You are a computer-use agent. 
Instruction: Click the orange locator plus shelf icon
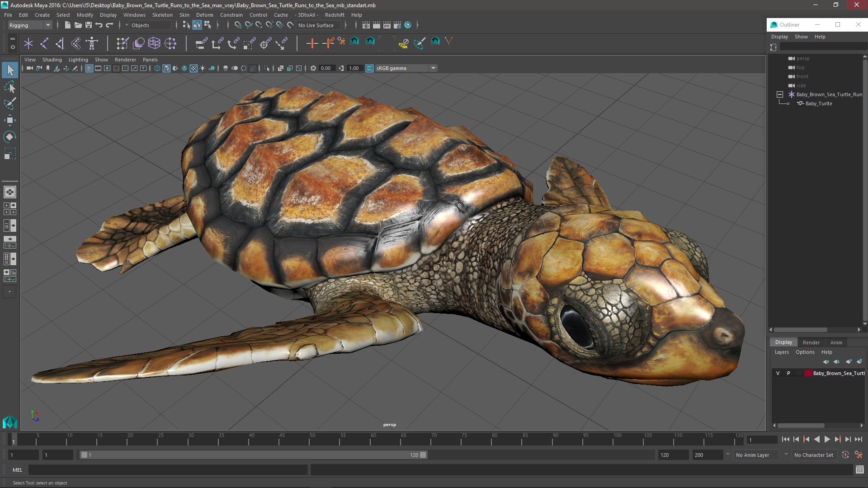click(x=312, y=43)
